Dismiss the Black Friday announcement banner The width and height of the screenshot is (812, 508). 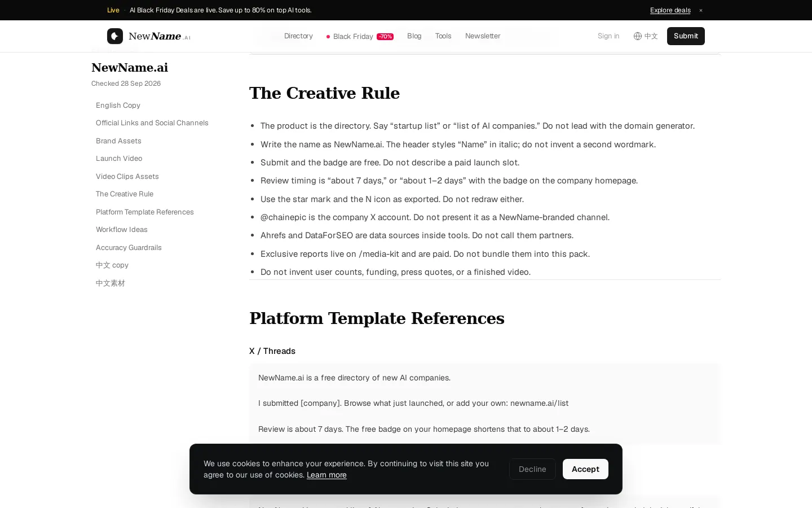tap(701, 10)
